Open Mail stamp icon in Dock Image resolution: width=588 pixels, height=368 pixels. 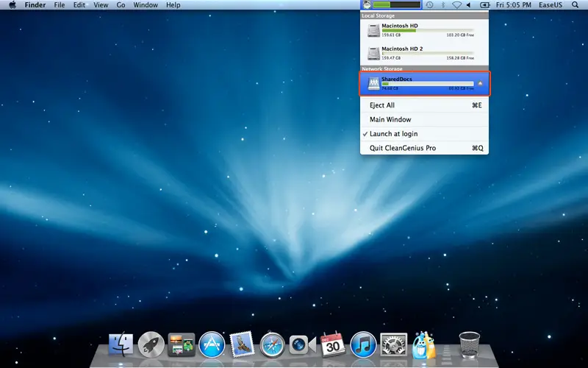(x=242, y=344)
